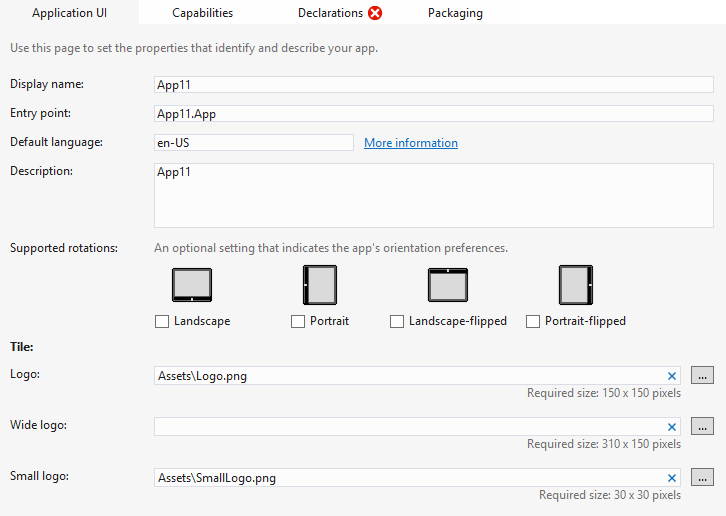Click the red error icon on Declarations
The image size is (726, 516).
pos(375,13)
